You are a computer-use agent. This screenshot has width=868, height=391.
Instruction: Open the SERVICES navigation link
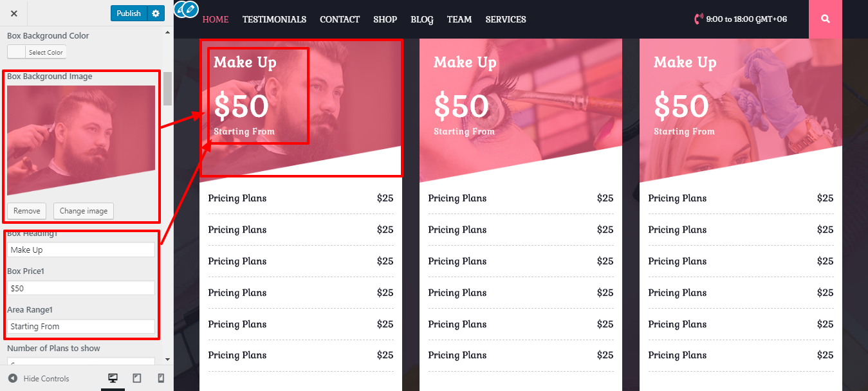pos(506,19)
